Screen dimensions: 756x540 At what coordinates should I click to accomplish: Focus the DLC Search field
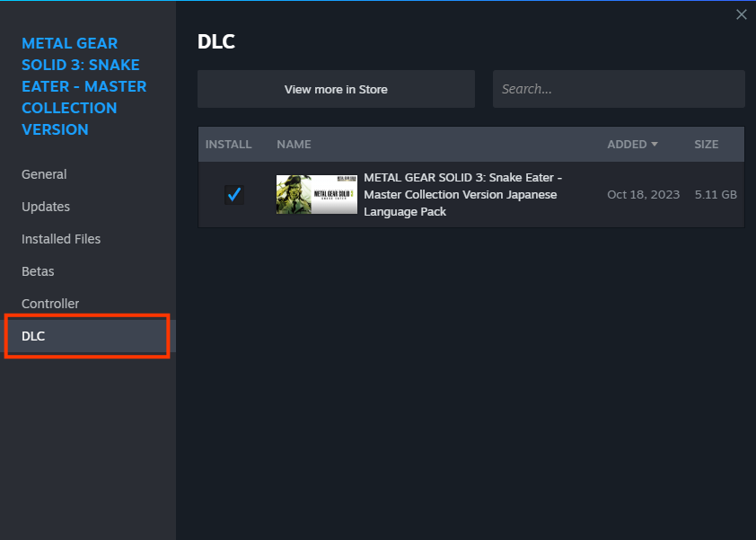pyautogui.click(x=619, y=89)
